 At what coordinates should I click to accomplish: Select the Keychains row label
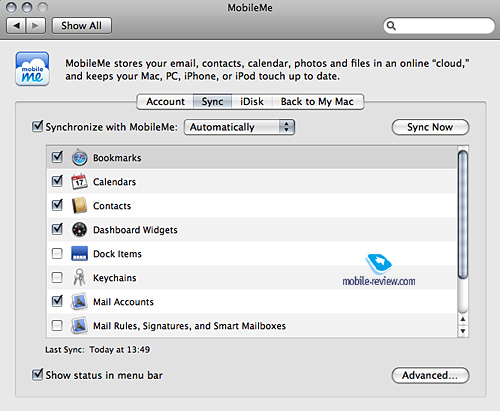coord(115,278)
